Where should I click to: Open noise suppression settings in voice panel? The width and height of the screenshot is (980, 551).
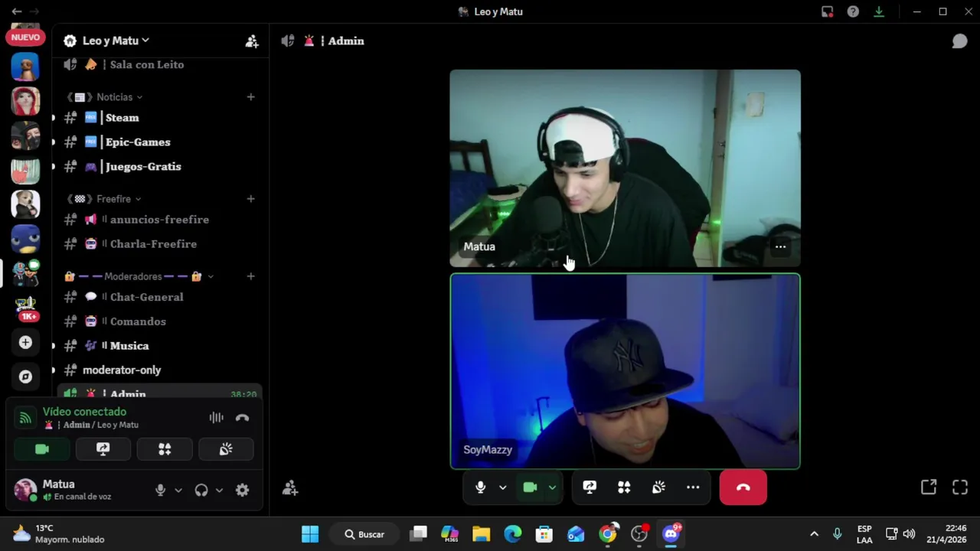(x=216, y=418)
